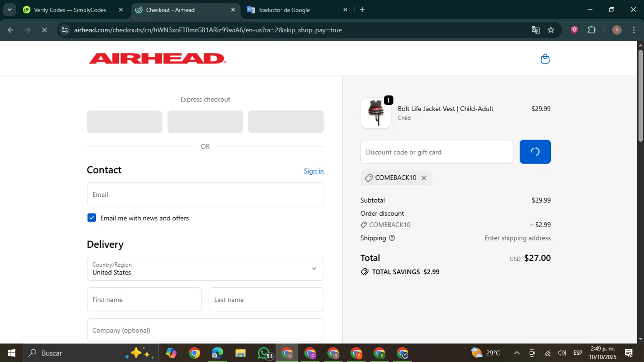Open the Chrome three-dot menu

click(634, 30)
